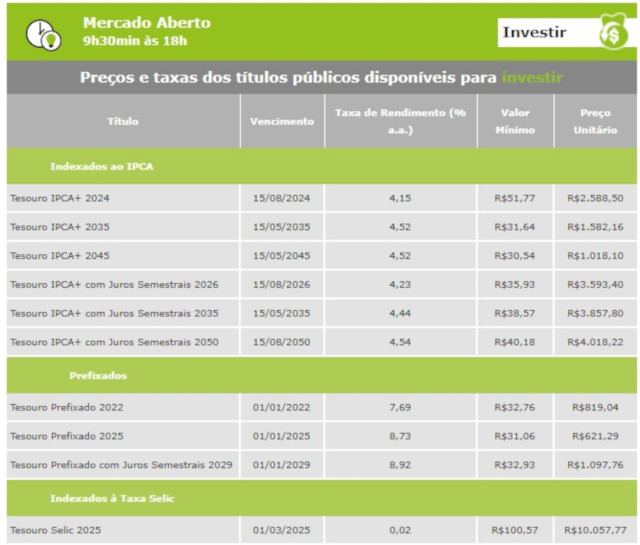Select 'Tesouro IPCA+ com Juros Semestrais 2026'
This screenshot has height=545, width=640.
tap(114, 285)
